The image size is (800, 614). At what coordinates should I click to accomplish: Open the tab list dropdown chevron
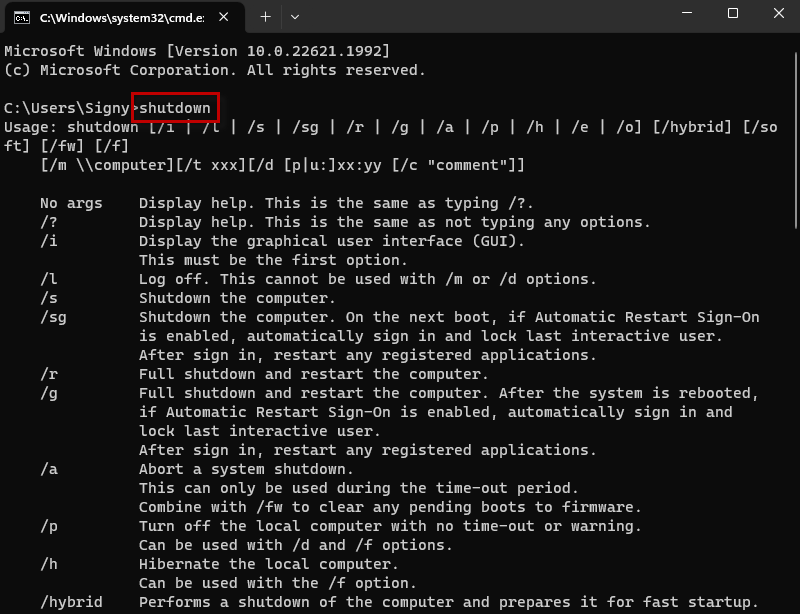tap(294, 16)
